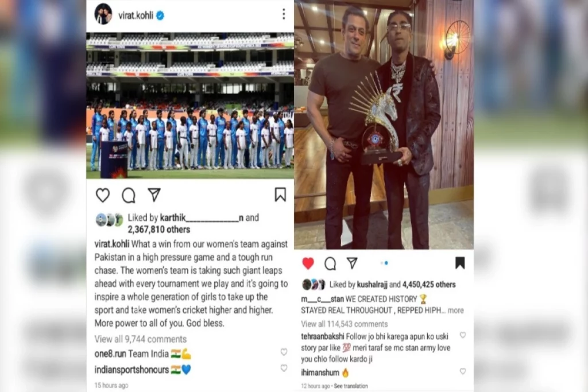The width and height of the screenshot is (588, 392).
Task: Unlike the m___c___stan post red heart
Action: click(308, 263)
